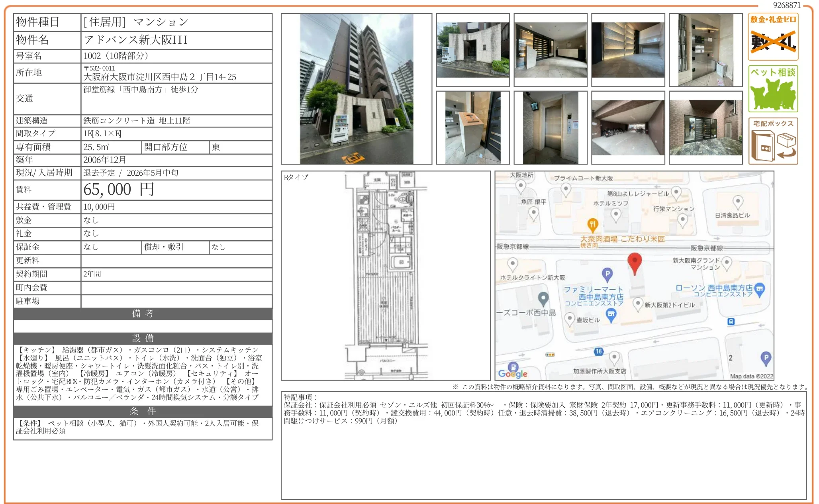Open the entrance gate thumbnail photo
The width and height of the screenshot is (819, 504).
point(472,50)
